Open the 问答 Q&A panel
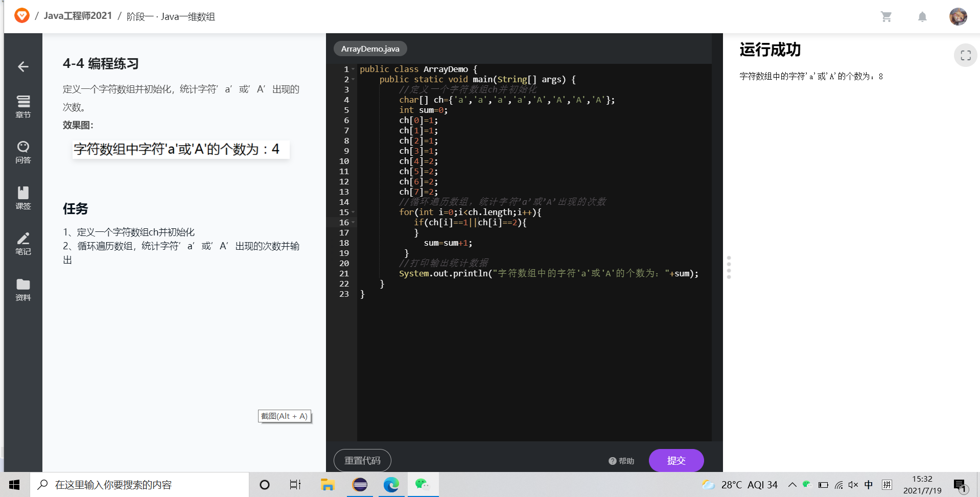Viewport: 980px width, 497px height. pyautogui.click(x=23, y=152)
